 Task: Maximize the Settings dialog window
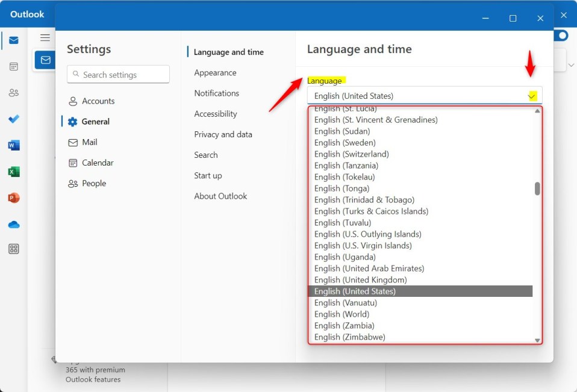tap(513, 18)
